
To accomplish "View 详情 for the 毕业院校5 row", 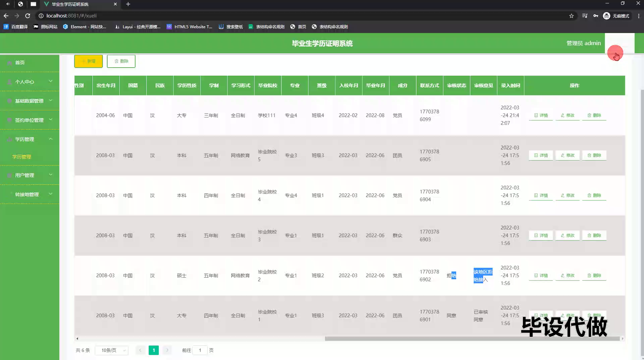I will [541, 155].
